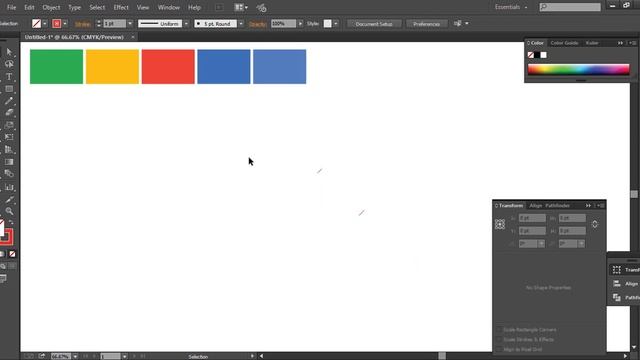Image resolution: width=640 pixels, height=360 pixels.
Task: Enable Scale Rectangle Corners checkbox
Action: 499,330
